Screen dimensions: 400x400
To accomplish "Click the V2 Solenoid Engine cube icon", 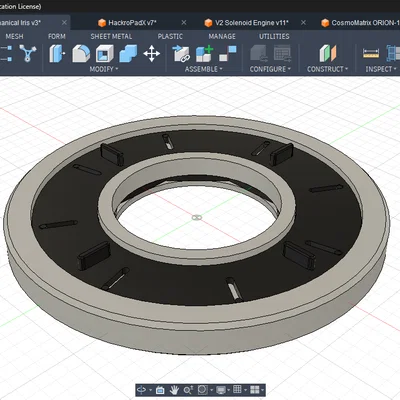I will [208, 23].
